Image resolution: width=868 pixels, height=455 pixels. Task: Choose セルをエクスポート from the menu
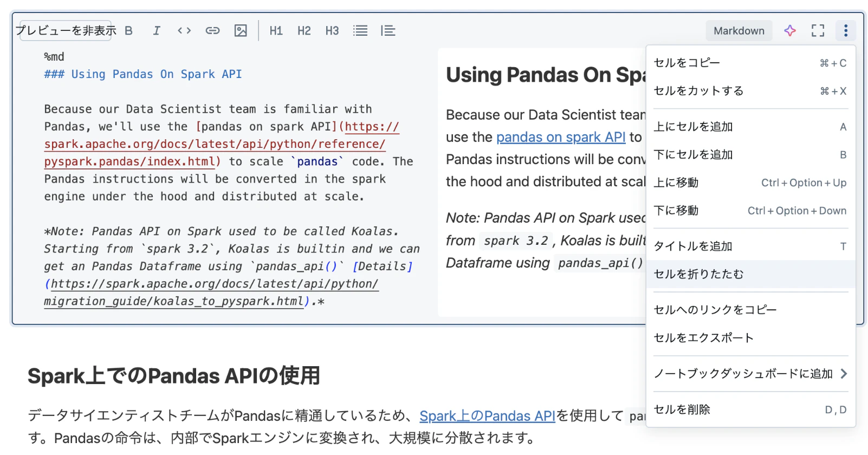point(750,338)
